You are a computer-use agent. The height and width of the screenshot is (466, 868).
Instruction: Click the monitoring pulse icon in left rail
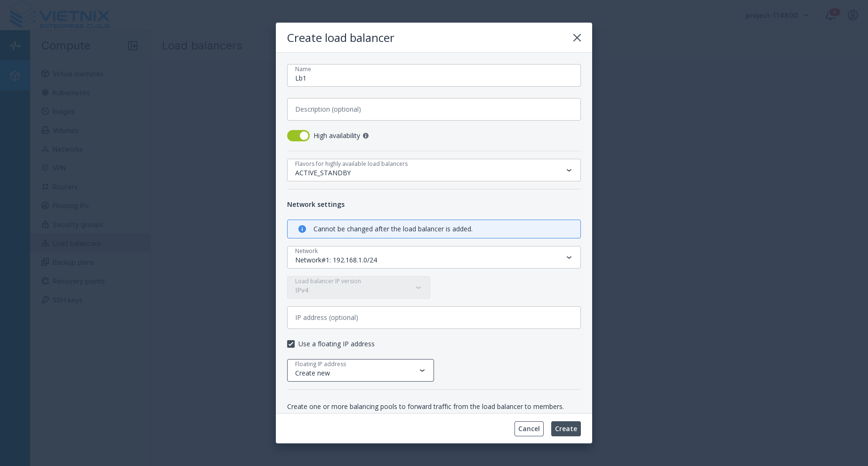point(15,46)
